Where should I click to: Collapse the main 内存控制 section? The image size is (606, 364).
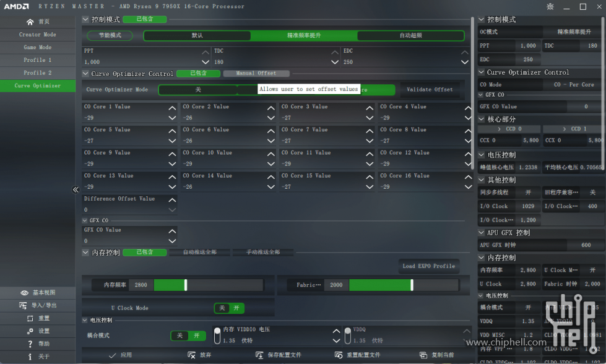point(85,253)
